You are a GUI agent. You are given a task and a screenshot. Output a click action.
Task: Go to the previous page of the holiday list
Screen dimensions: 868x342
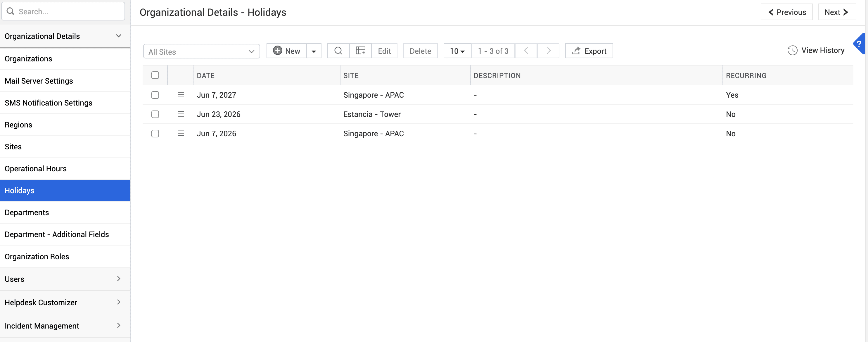click(526, 51)
